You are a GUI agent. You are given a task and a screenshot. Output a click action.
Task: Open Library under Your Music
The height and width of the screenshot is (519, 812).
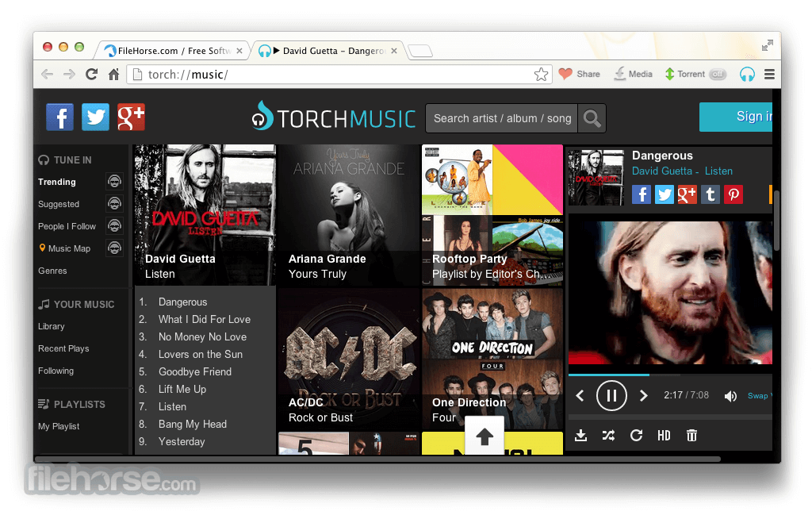pos(52,327)
